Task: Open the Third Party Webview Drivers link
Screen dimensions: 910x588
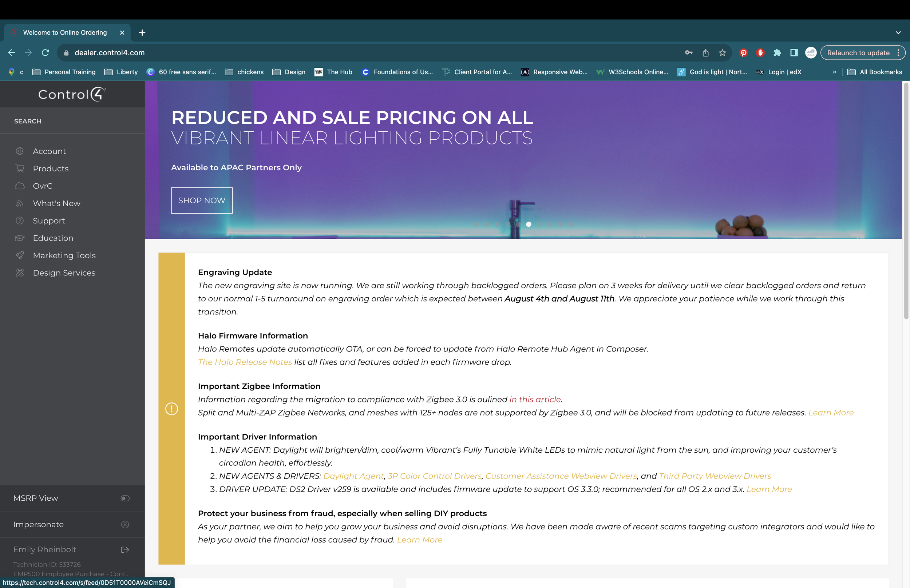Action: pos(715,476)
